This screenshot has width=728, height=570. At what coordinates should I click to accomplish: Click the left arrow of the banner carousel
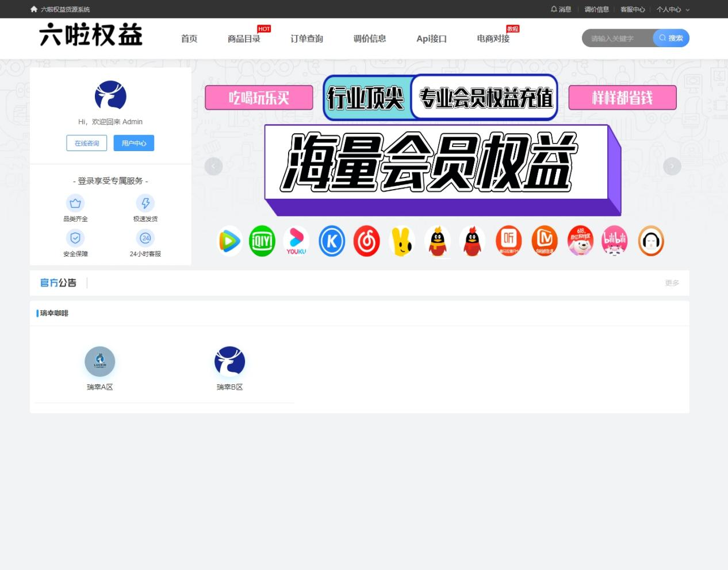point(213,166)
